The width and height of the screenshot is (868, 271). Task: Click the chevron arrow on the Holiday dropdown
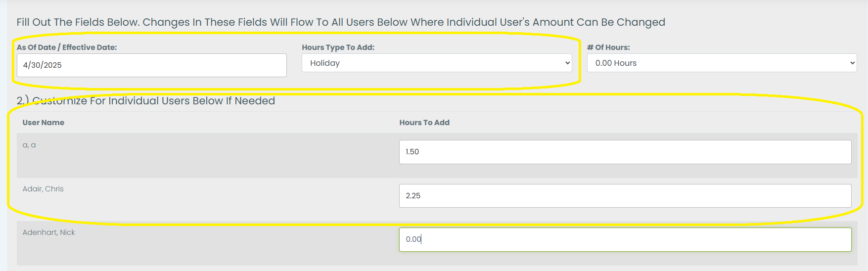(567, 63)
